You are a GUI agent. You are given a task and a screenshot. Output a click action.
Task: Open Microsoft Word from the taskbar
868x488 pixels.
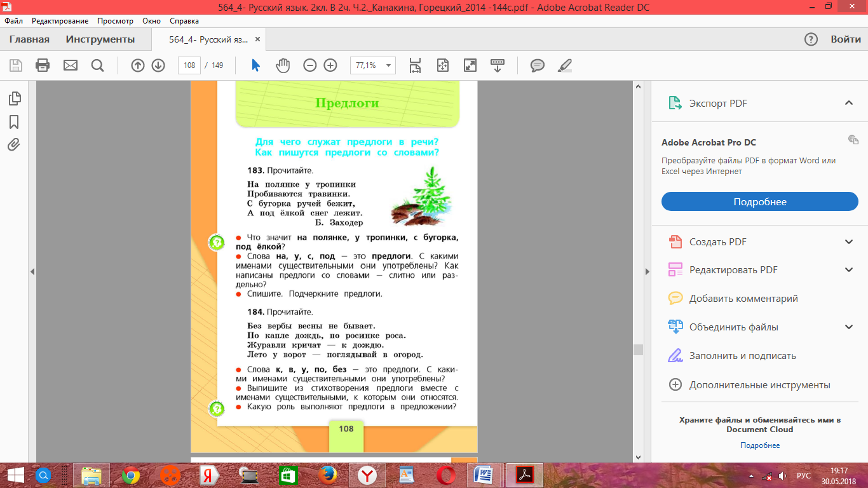click(x=484, y=475)
